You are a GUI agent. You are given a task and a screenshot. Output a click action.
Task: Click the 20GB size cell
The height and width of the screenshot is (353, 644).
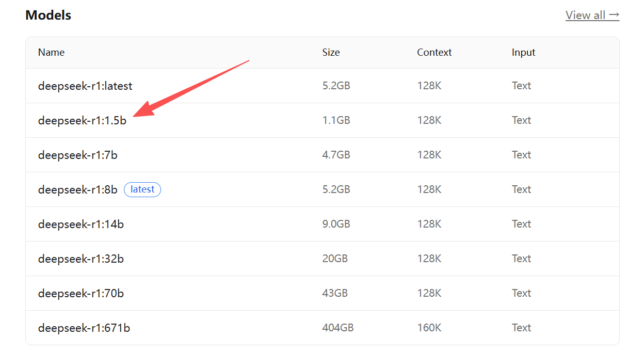click(335, 259)
